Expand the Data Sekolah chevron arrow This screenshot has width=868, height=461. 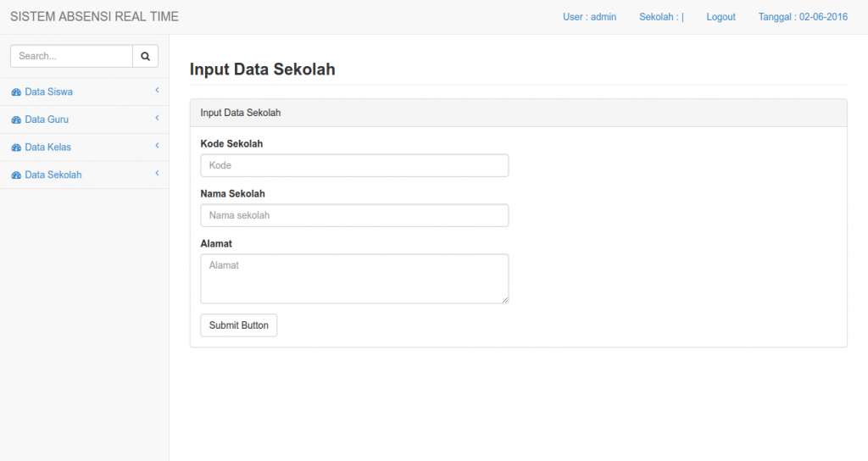coord(157,173)
